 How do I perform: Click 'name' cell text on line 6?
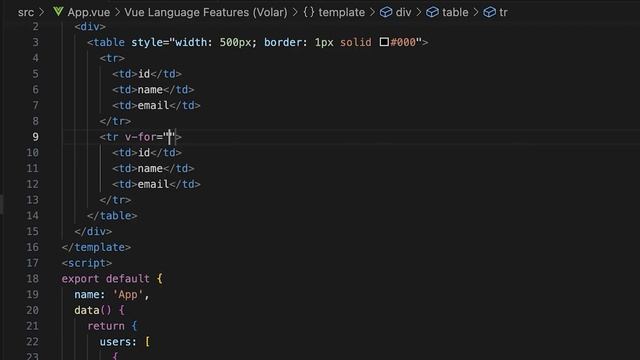pos(150,90)
